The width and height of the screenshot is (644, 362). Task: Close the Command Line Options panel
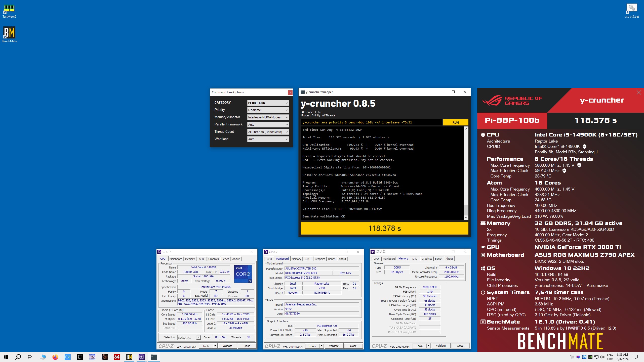[290, 93]
